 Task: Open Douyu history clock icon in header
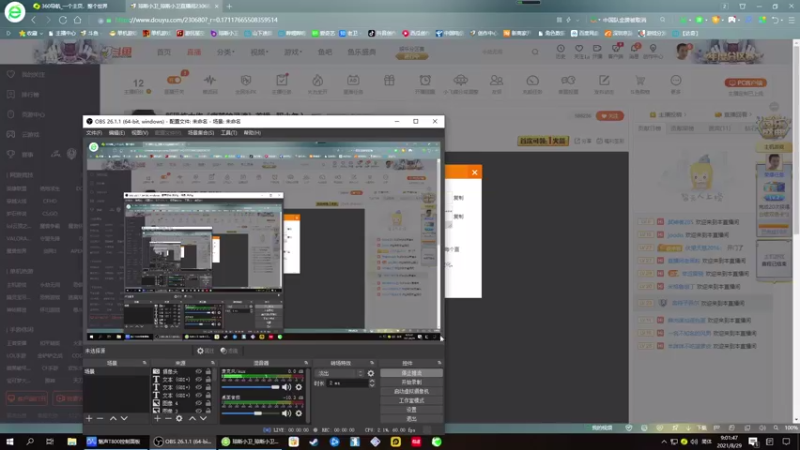point(560,49)
